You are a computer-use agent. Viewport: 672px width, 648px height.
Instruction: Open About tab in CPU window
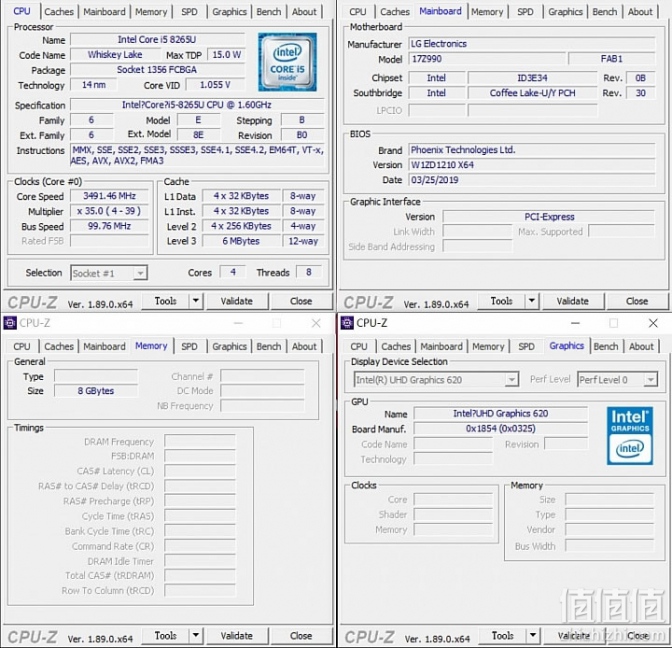(304, 12)
